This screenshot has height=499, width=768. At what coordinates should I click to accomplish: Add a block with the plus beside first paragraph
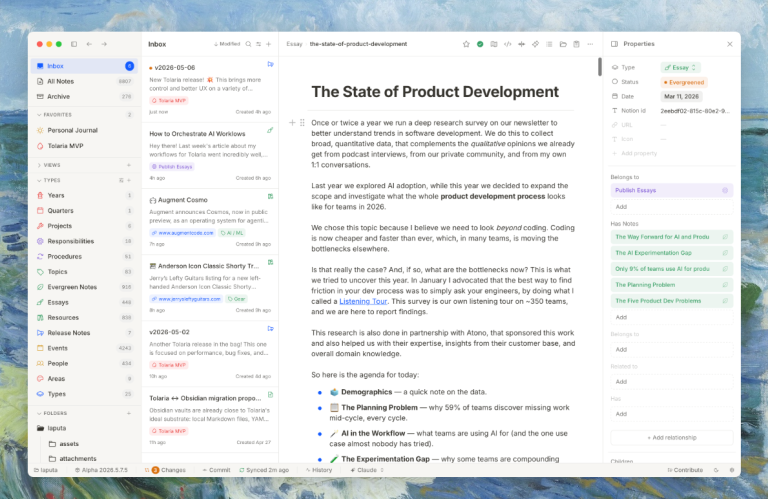click(292, 122)
